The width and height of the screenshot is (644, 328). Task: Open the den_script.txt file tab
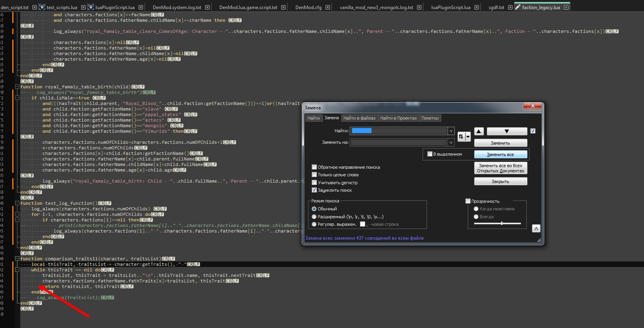point(15,8)
